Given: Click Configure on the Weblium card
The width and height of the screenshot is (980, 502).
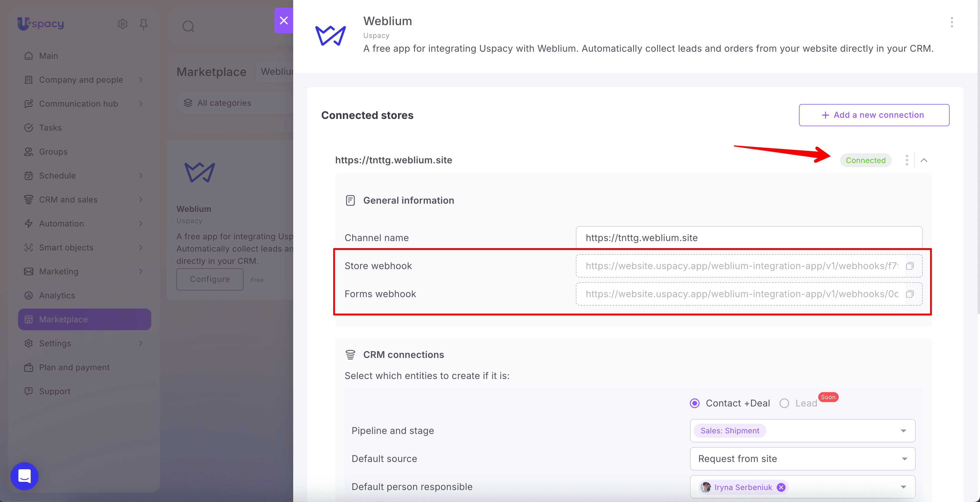Looking at the screenshot, I should 210,279.
